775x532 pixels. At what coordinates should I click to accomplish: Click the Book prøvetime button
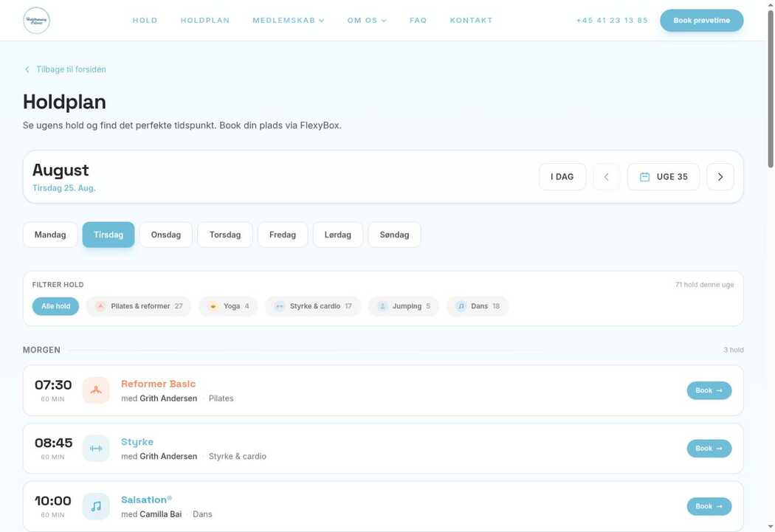(701, 20)
